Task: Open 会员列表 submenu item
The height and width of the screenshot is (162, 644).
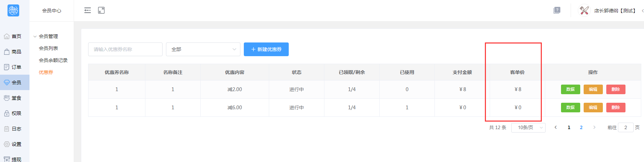Action: 48,48
